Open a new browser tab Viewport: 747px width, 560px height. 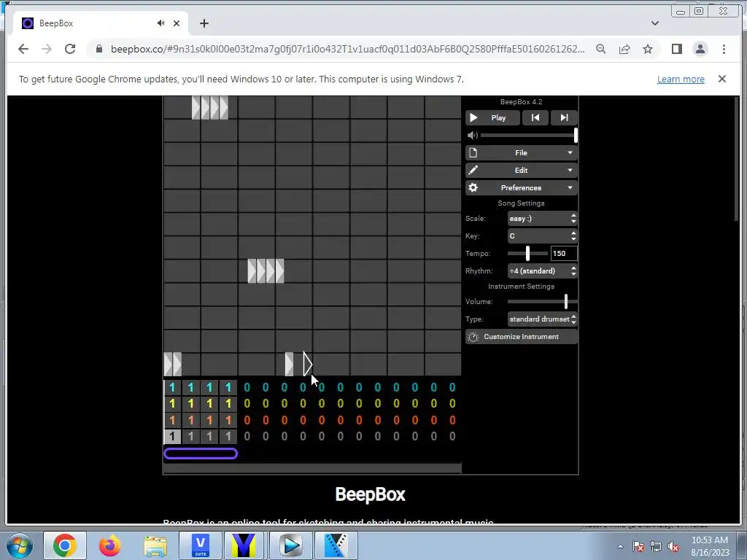pos(204,23)
